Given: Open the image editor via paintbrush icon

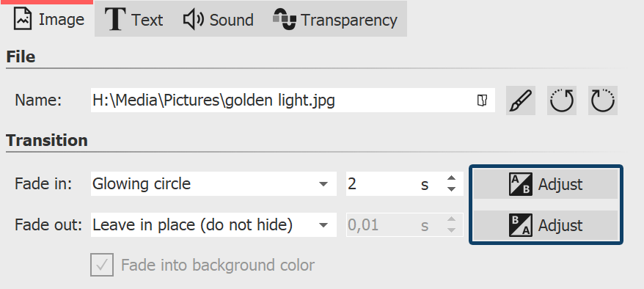Looking at the screenshot, I should click(x=520, y=100).
